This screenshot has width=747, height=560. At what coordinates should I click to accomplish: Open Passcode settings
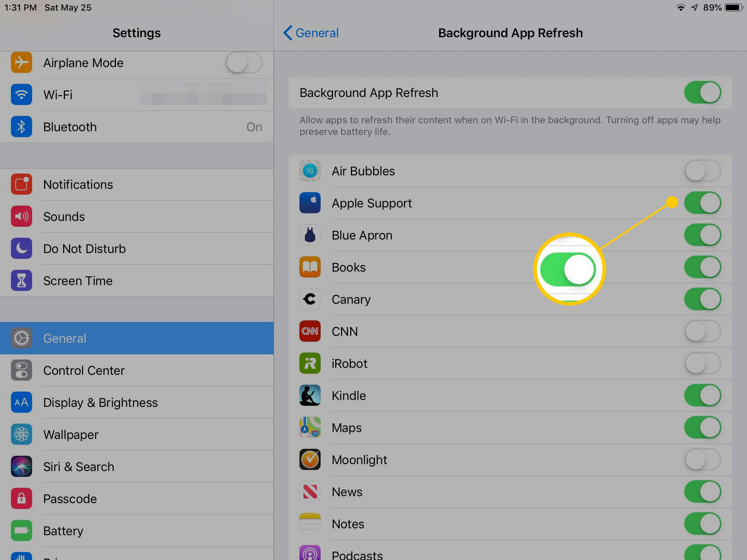(137, 498)
